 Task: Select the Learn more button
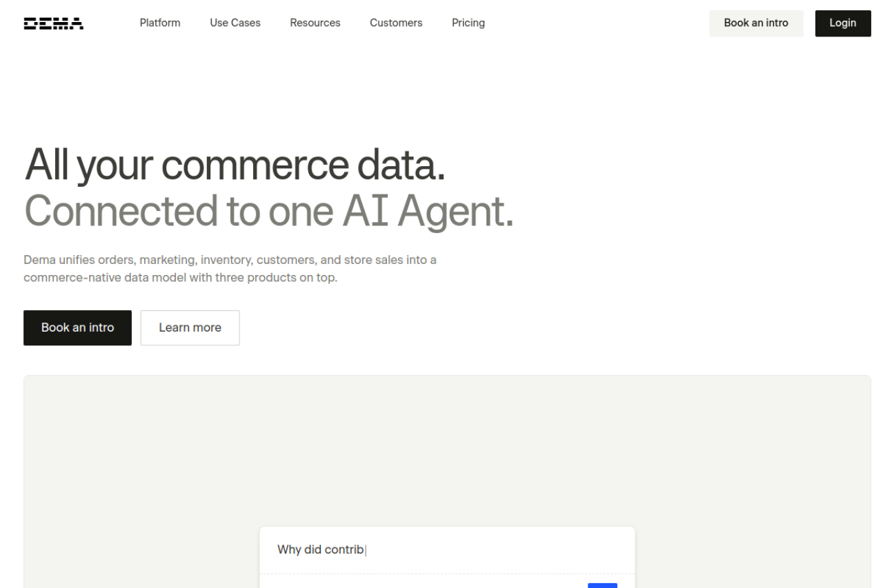(x=190, y=327)
